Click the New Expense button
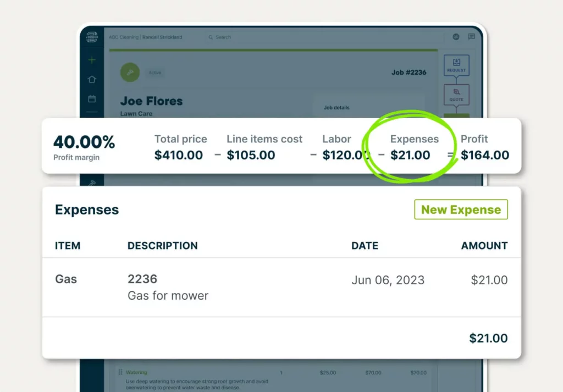563x392 pixels. pyautogui.click(x=461, y=209)
